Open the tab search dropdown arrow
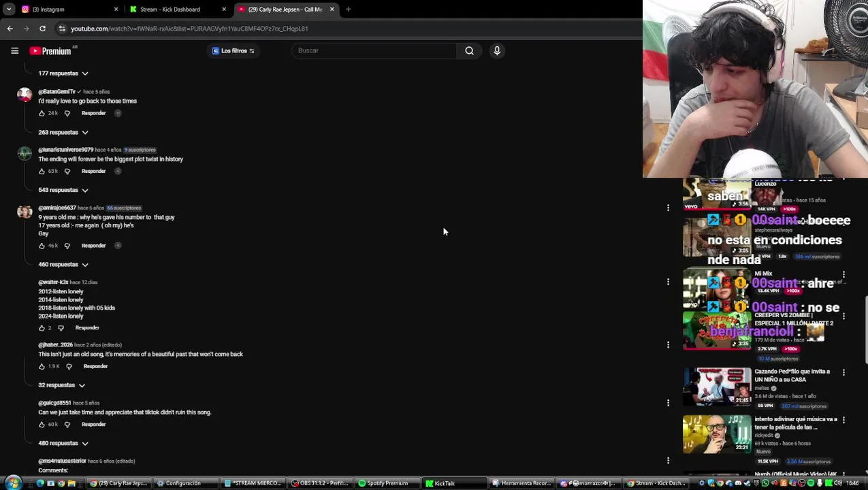 tap(8, 10)
